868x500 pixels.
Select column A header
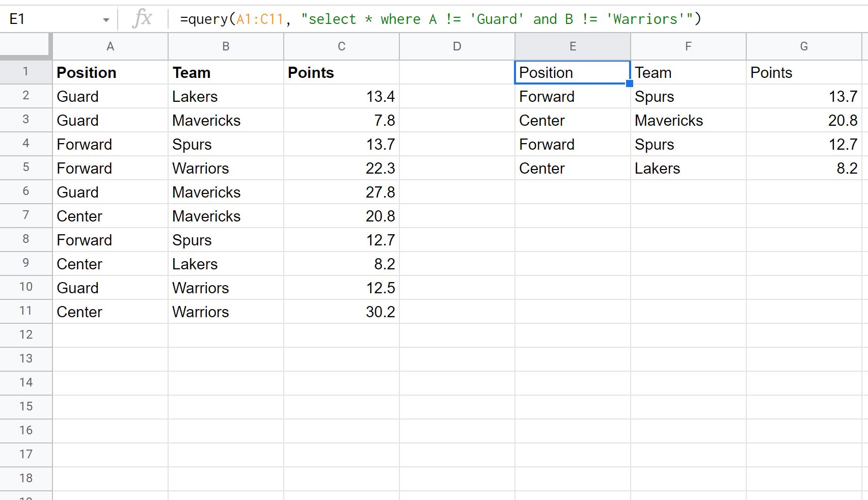point(110,46)
